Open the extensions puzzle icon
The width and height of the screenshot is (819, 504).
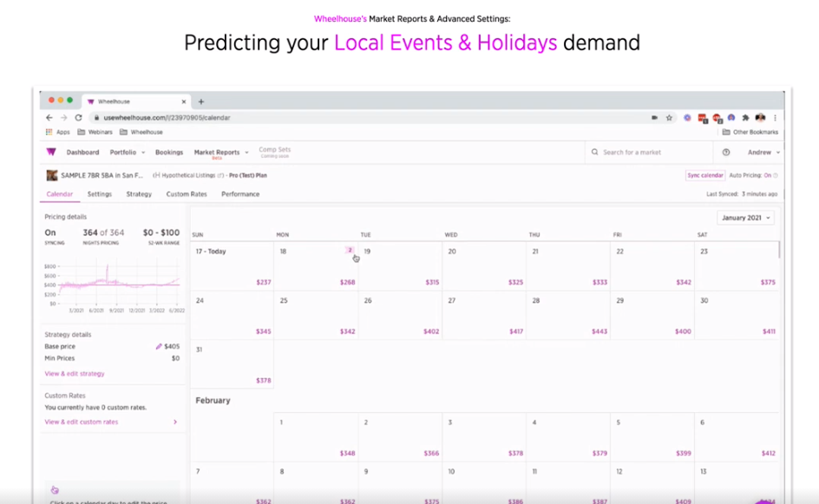[x=745, y=117]
